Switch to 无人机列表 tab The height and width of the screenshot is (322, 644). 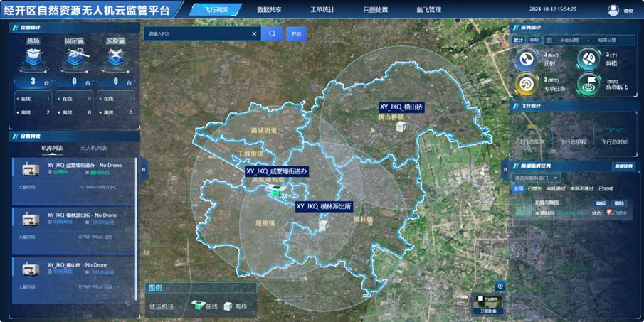pyautogui.click(x=93, y=148)
